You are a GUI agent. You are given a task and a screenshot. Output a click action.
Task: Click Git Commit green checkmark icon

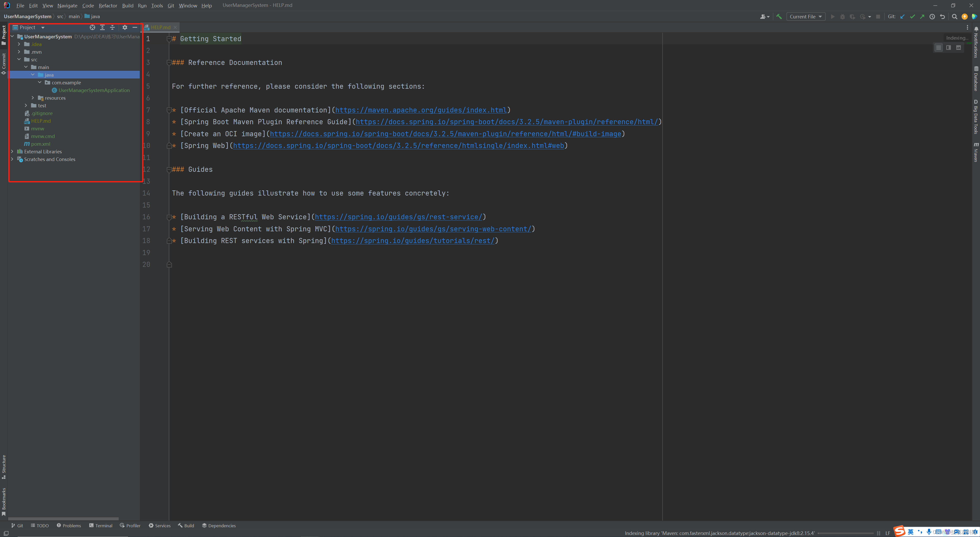point(912,16)
